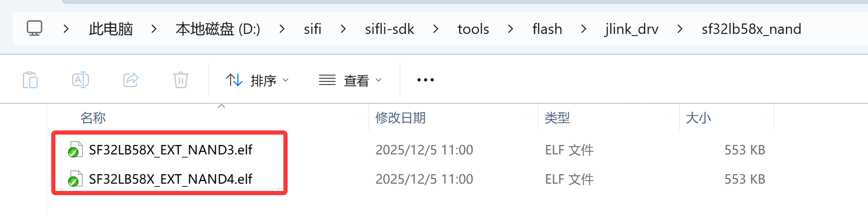Click the Delete trash icon
Image resolution: width=868 pixels, height=216 pixels.
point(180,80)
